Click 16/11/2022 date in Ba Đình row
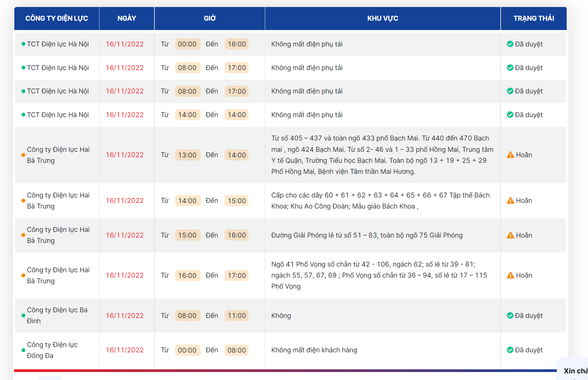The width and height of the screenshot is (588, 380). 125,316
